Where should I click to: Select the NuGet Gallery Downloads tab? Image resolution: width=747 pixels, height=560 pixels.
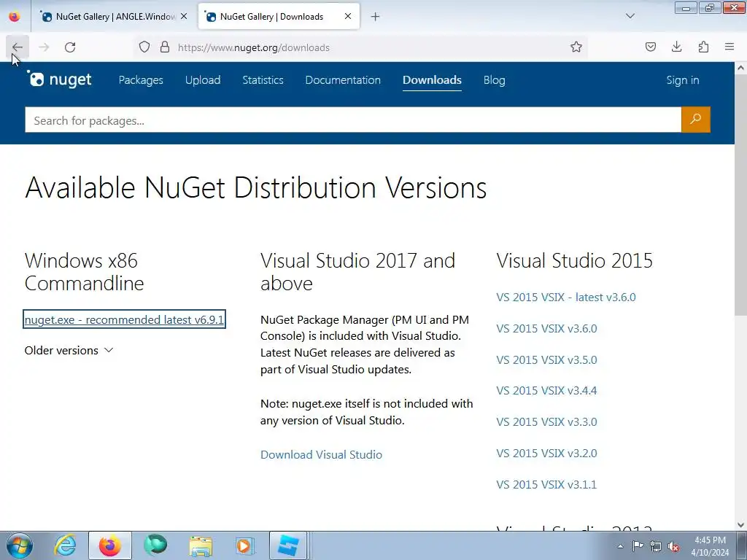click(279, 16)
